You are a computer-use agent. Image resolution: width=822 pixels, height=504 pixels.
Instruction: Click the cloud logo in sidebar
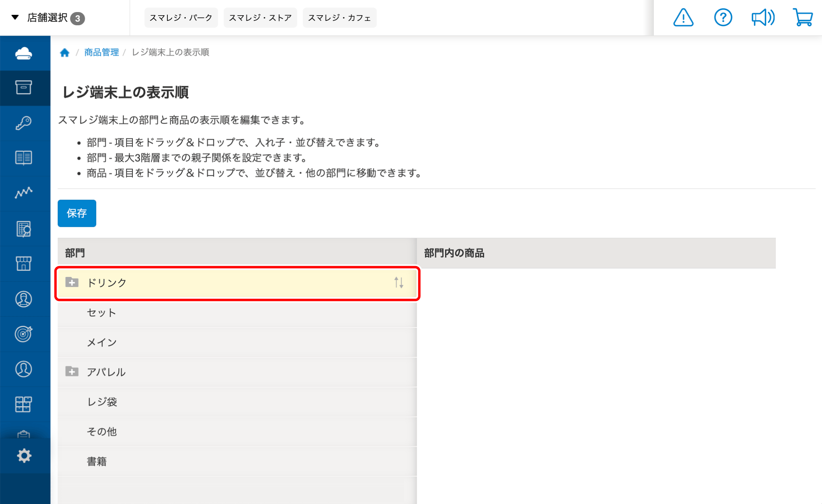24,53
